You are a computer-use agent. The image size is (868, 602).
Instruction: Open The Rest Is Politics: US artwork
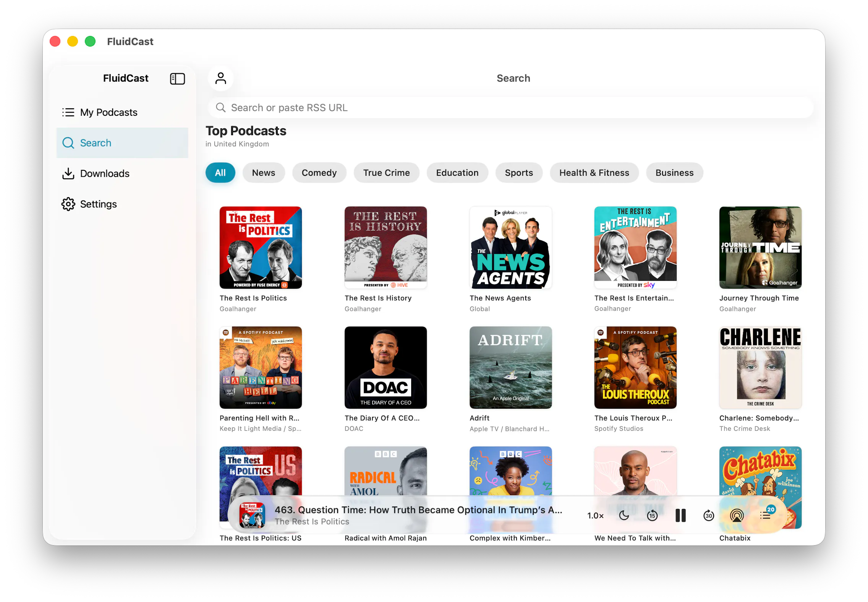(261, 471)
